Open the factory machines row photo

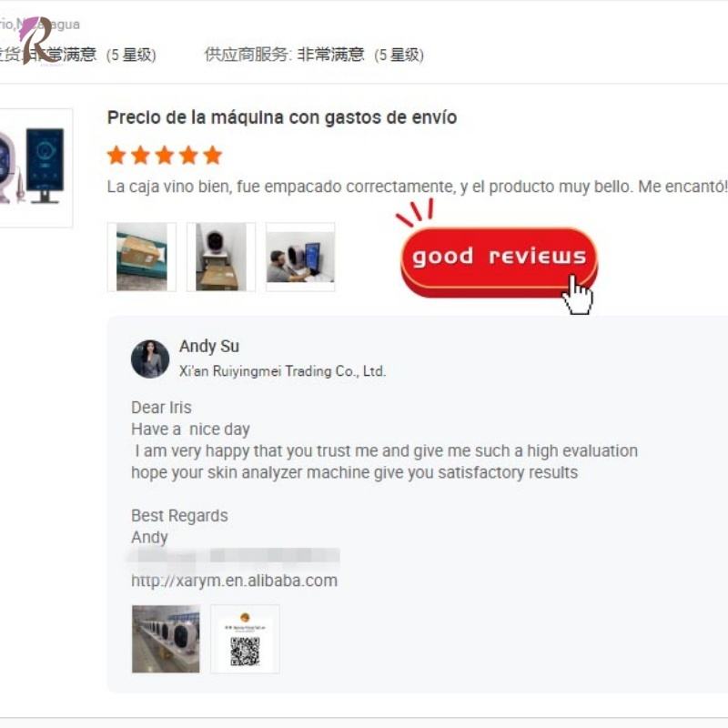tap(166, 639)
